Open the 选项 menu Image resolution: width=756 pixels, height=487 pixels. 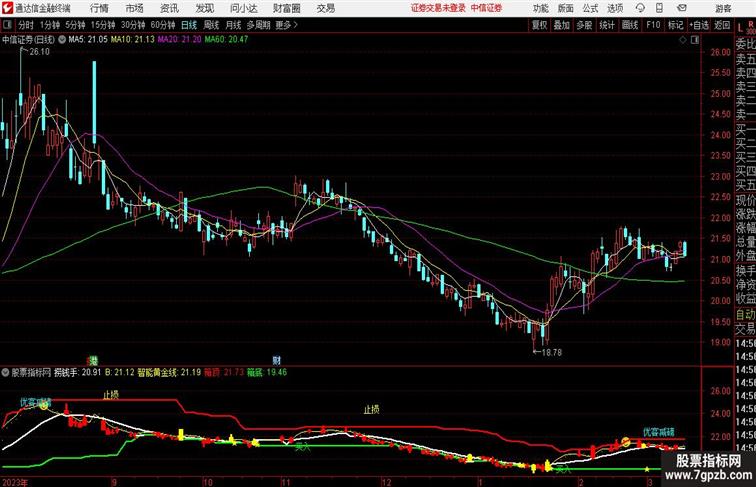pyautogui.click(x=615, y=8)
